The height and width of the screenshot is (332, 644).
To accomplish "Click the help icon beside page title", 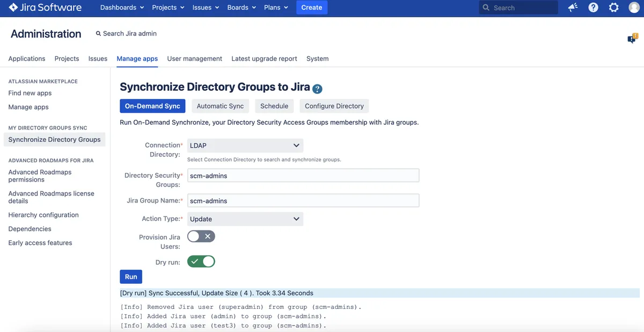I will click(317, 89).
